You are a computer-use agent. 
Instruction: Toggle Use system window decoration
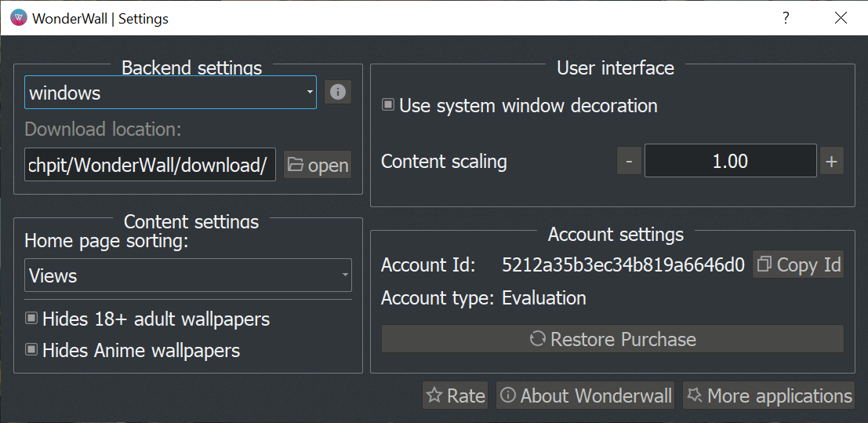(388, 105)
